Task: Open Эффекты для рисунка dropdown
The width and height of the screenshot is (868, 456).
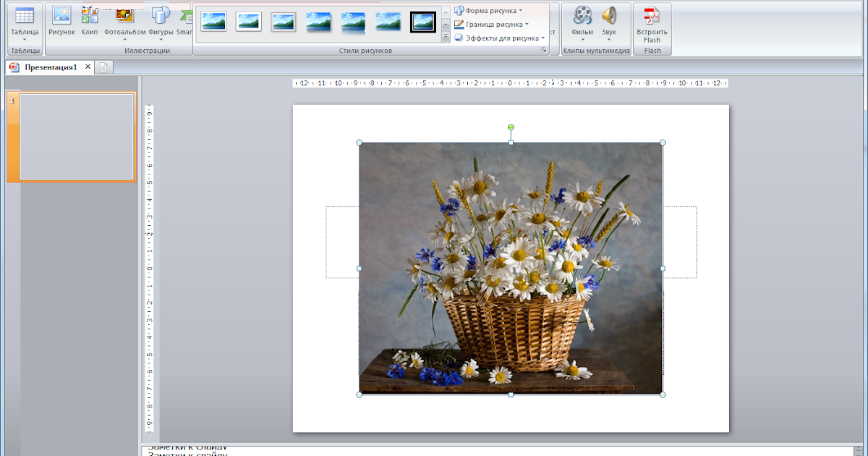Action: click(x=500, y=38)
